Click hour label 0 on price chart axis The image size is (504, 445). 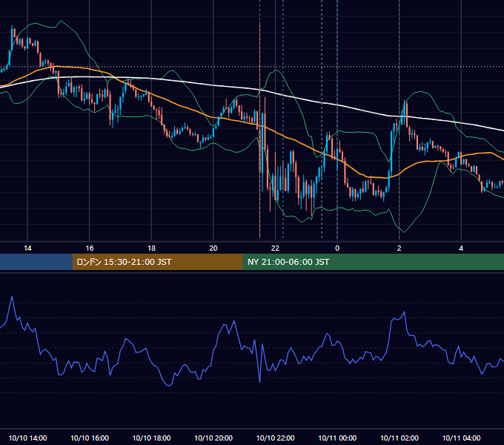[x=337, y=248]
